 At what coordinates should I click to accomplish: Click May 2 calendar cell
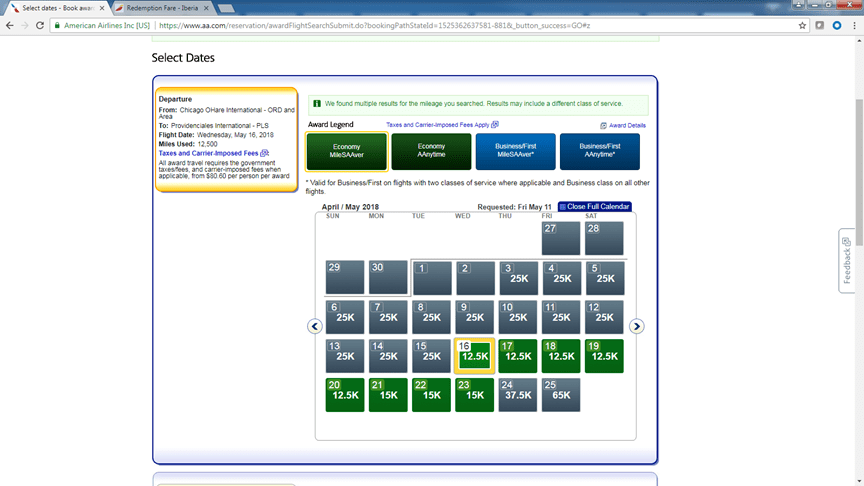tap(476, 278)
